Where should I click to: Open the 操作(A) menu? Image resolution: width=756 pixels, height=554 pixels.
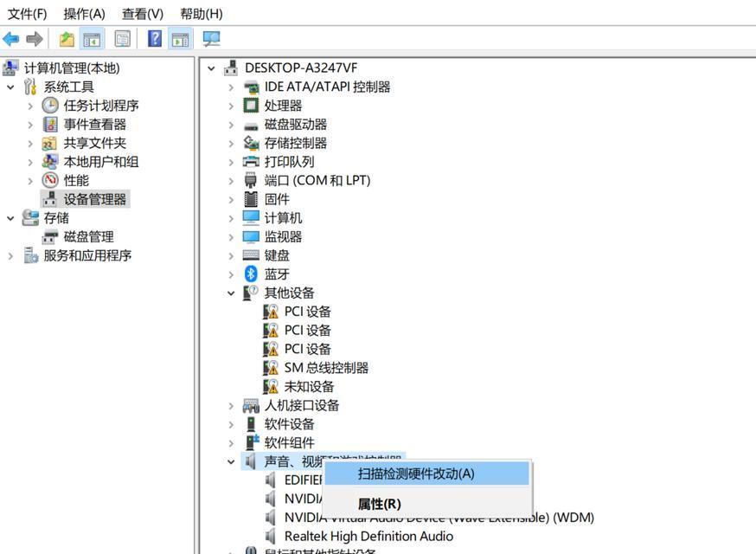click(x=84, y=14)
